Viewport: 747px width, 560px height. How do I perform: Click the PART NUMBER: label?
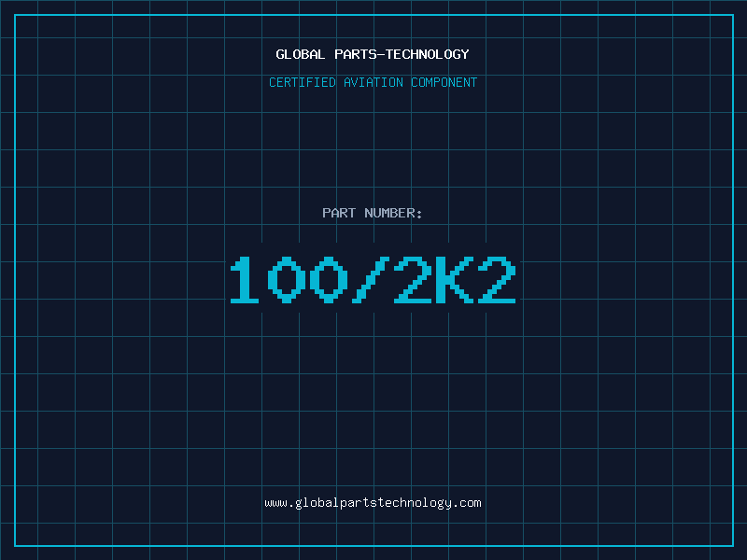tap(373, 213)
